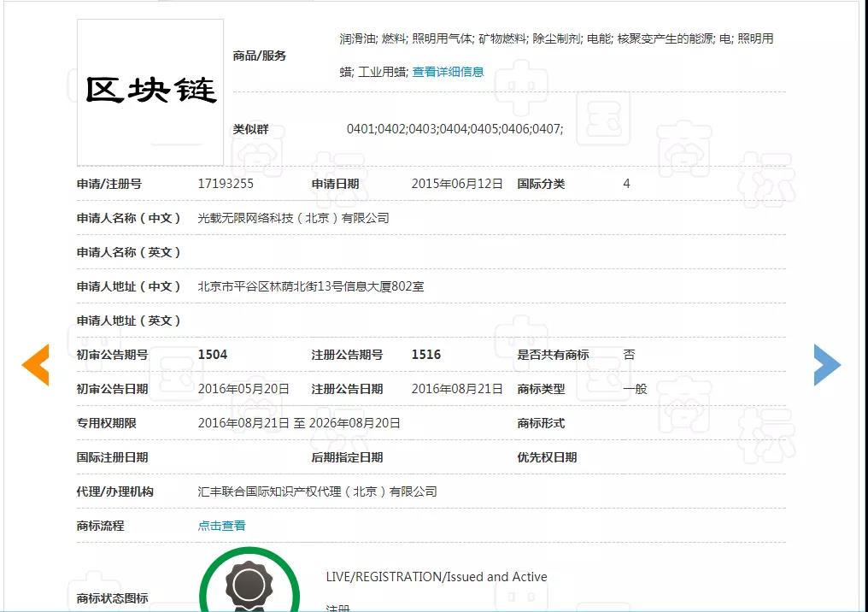Click the 商标状态图标 label
The image size is (868, 612).
click(113, 598)
